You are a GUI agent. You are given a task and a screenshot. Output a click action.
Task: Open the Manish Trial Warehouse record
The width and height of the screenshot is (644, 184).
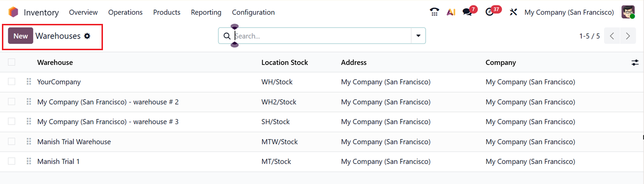tap(74, 141)
